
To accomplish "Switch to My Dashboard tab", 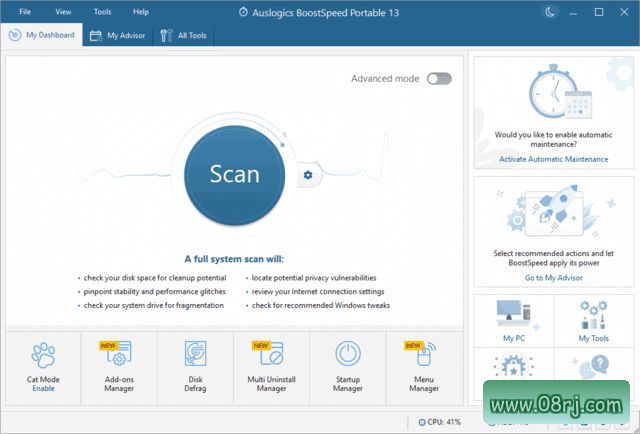I will (42, 35).
